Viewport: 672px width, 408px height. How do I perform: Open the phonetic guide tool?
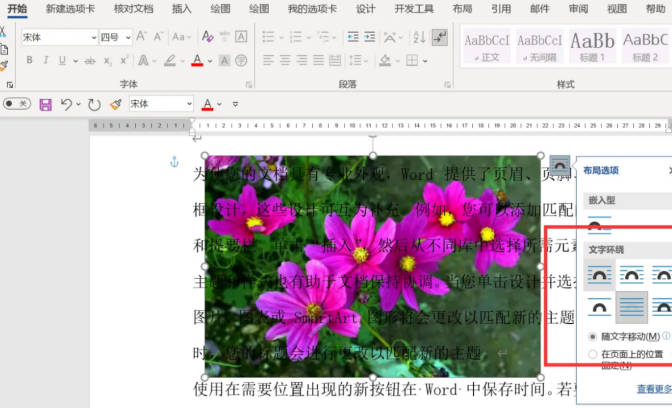click(224, 37)
